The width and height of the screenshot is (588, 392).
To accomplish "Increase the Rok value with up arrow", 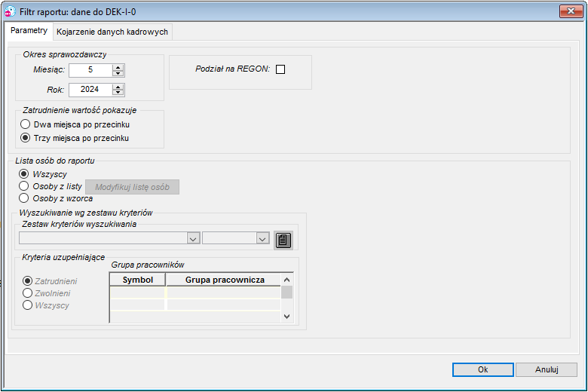I will [118, 87].
